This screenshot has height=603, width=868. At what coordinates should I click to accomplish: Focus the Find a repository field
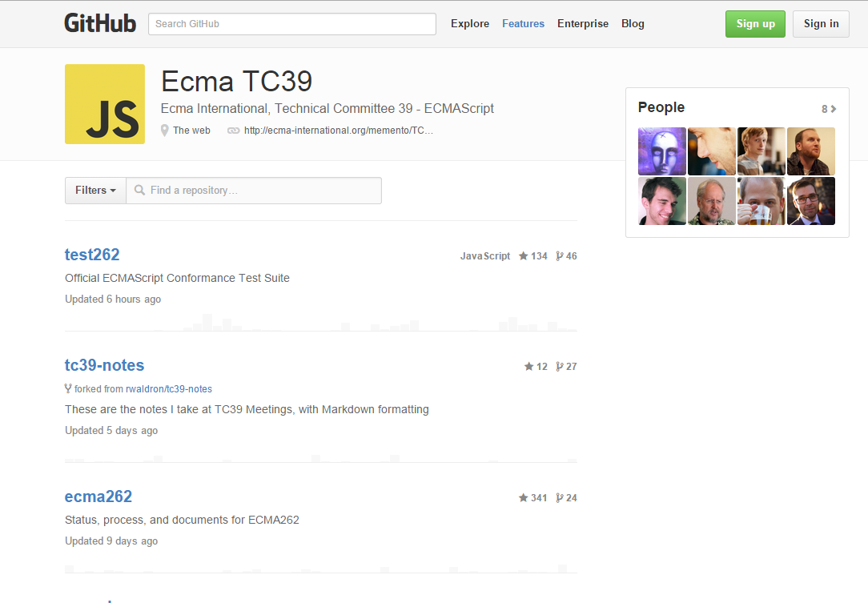254,191
